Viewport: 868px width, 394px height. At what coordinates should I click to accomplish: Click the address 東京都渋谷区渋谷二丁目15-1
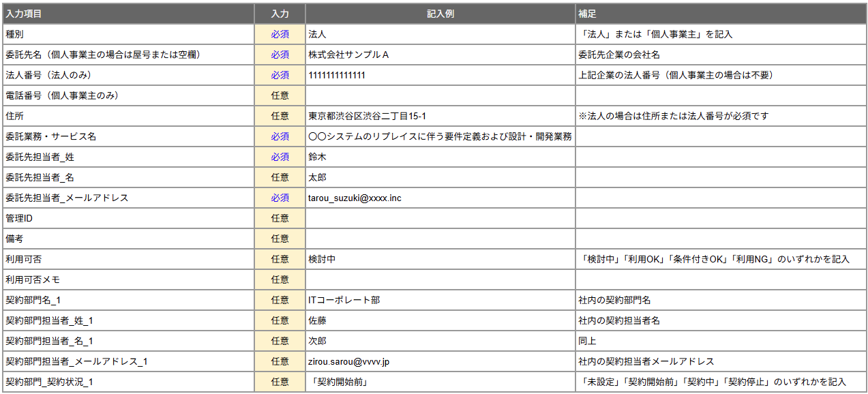pyautogui.click(x=367, y=116)
